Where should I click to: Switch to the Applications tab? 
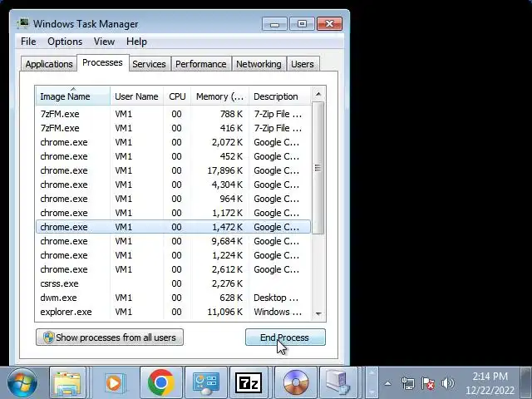coord(49,64)
